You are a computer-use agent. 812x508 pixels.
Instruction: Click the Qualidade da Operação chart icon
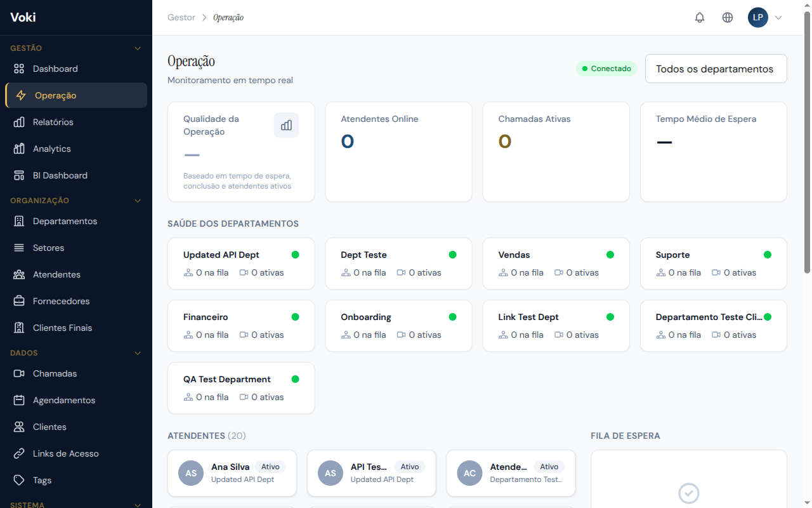click(286, 125)
